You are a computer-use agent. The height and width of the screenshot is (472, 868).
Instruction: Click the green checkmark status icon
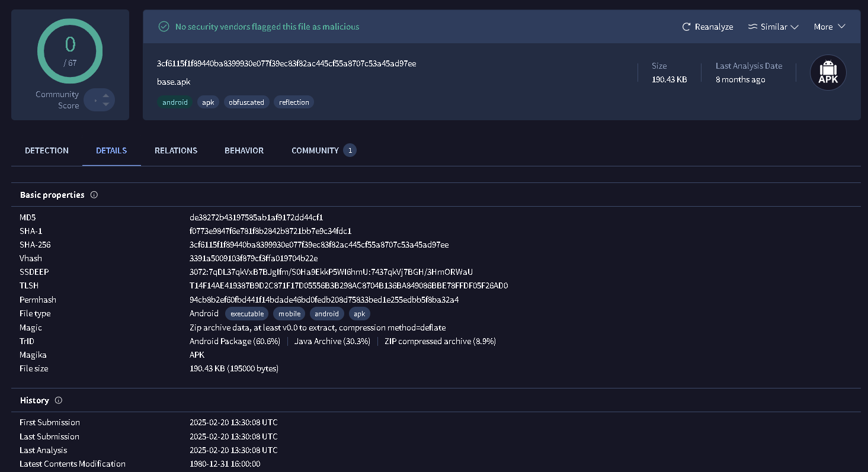tap(164, 27)
